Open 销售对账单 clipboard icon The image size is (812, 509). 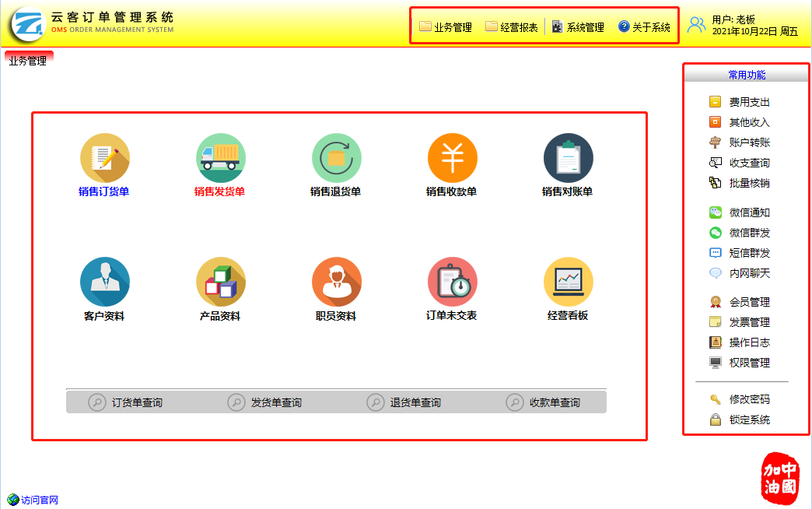click(568, 158)
